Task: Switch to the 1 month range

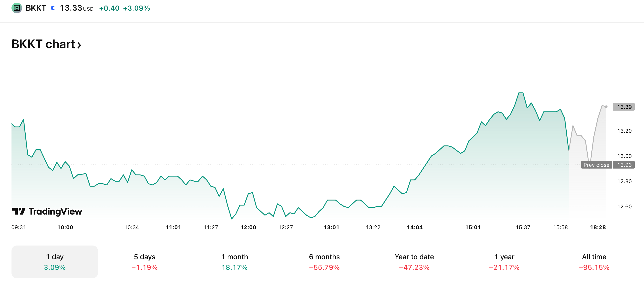Action: [234, 261]
